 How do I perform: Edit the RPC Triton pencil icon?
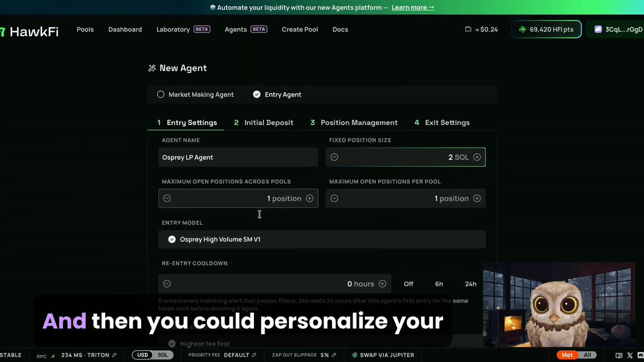coord(114,355)
